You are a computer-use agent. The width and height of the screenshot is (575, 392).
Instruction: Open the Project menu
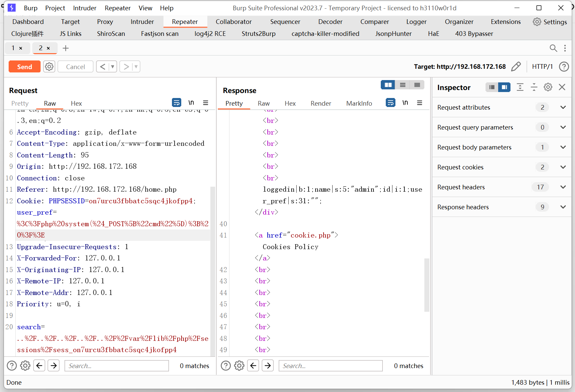click(55, 8)
